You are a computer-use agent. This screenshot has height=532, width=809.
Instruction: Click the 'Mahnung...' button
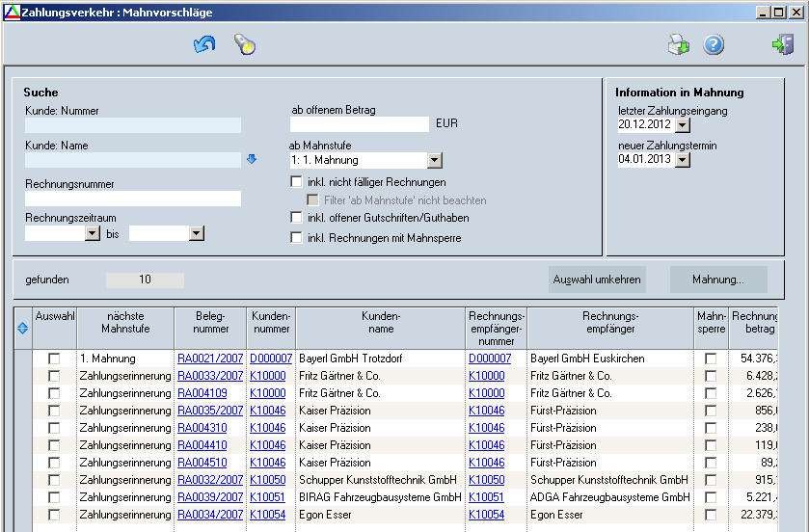[718, 279]
